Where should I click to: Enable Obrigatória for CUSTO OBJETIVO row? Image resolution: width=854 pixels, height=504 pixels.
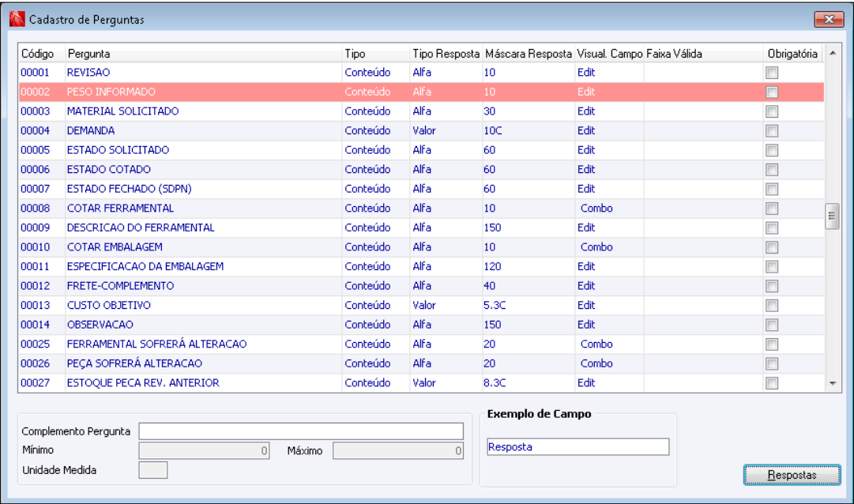tap(772, 306)
